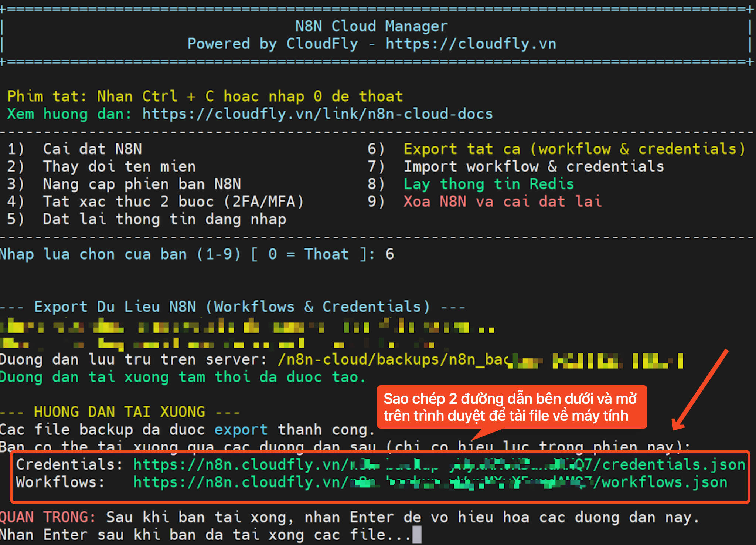Click the credentials.json download URL
This screenshot has width=756, height=545.
coord(439,464)
